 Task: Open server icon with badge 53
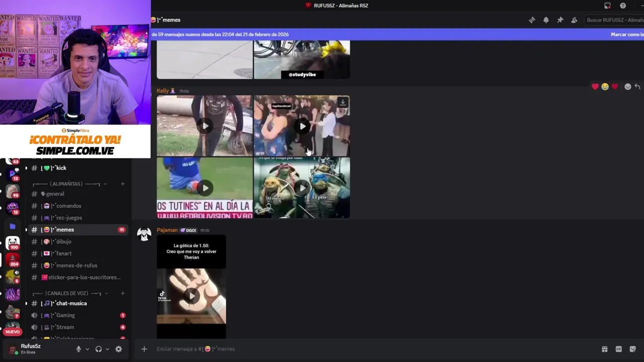tap(13, 161)
